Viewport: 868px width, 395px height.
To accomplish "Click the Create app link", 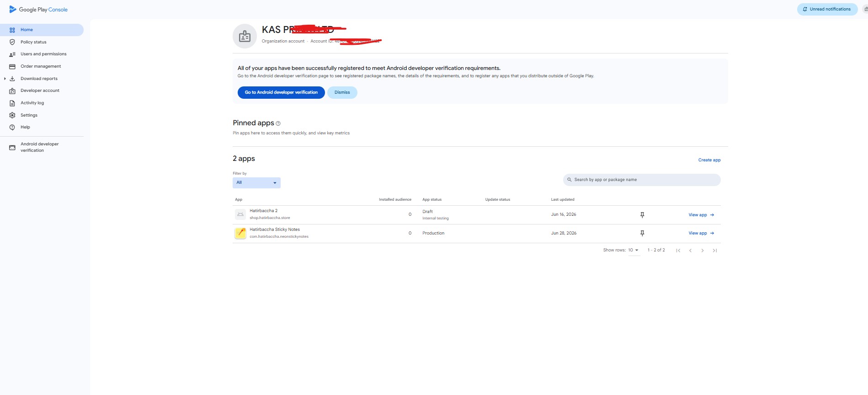I will click(x=709, y=160).
